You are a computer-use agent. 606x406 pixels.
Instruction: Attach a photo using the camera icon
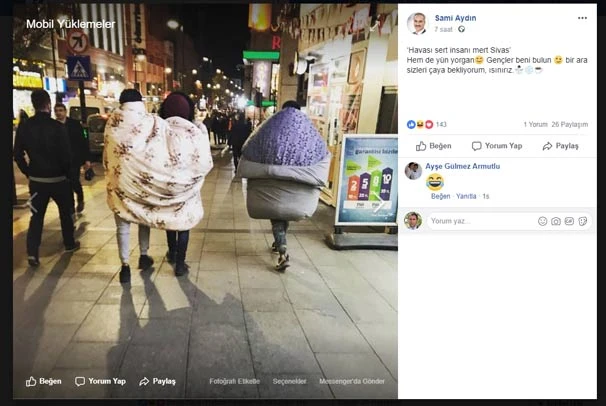point(556,221)
